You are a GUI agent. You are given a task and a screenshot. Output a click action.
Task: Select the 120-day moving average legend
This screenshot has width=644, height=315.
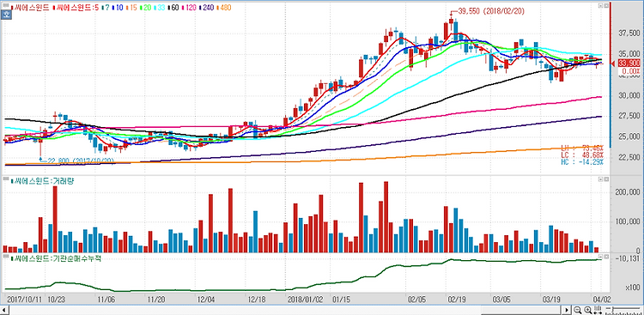click(x=189, y=8)
